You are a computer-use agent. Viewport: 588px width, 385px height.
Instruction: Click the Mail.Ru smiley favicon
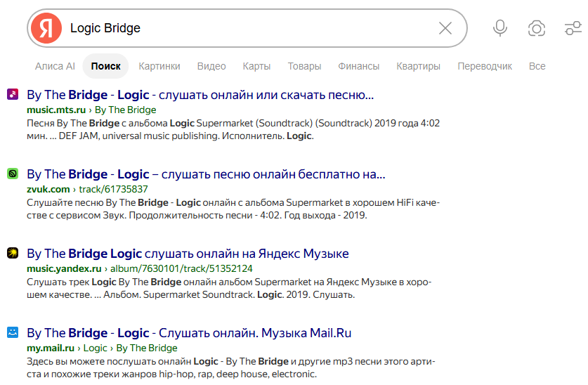point(13,332)
